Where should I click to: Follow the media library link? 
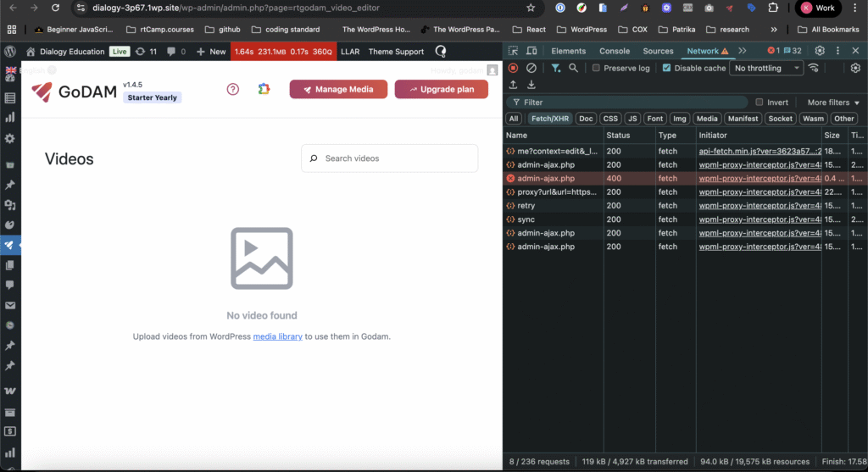277,336
